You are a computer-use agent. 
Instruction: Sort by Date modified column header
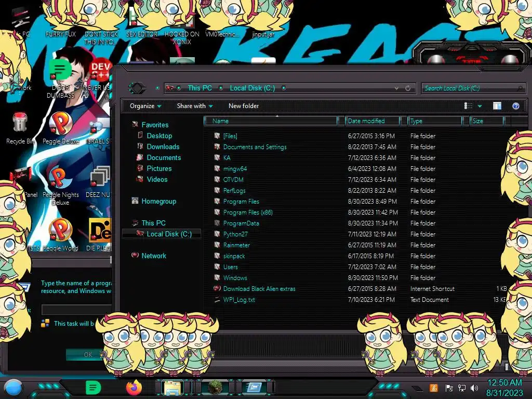click(x=372, y=121)
